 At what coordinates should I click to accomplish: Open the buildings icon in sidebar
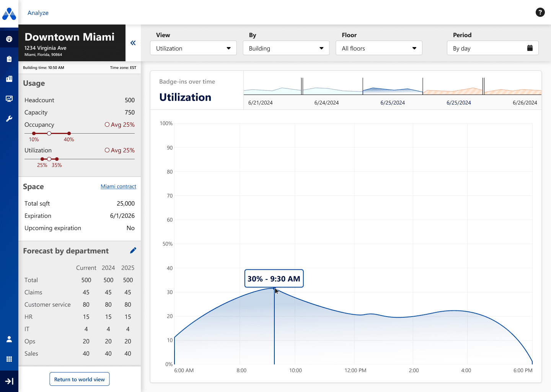click(9, 79)
